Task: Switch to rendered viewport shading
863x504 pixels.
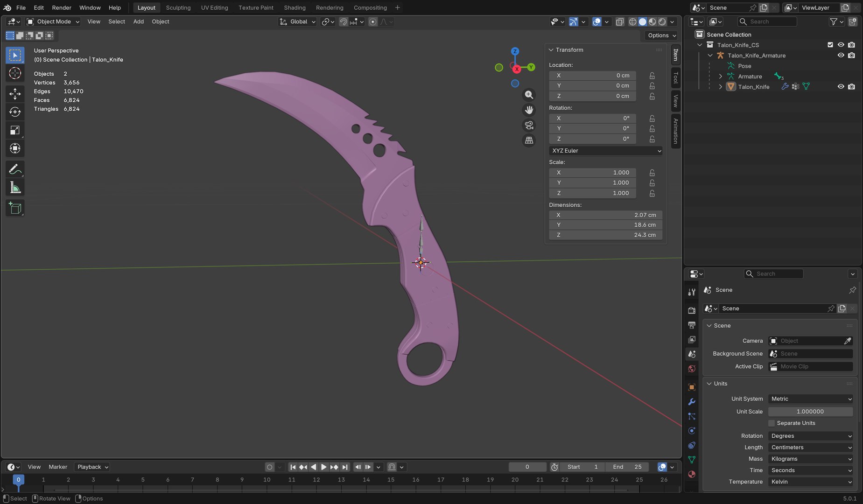Action: [662, 21]
